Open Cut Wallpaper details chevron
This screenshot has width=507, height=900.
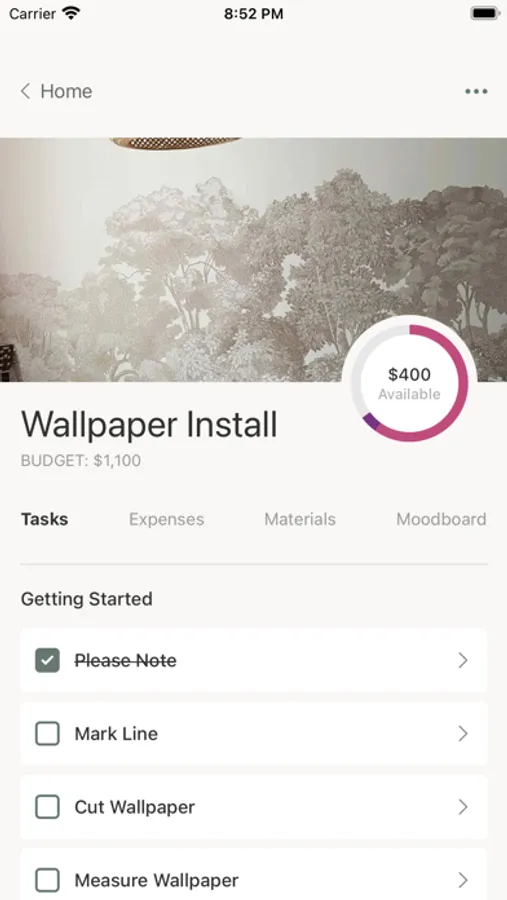coord(463,807)
